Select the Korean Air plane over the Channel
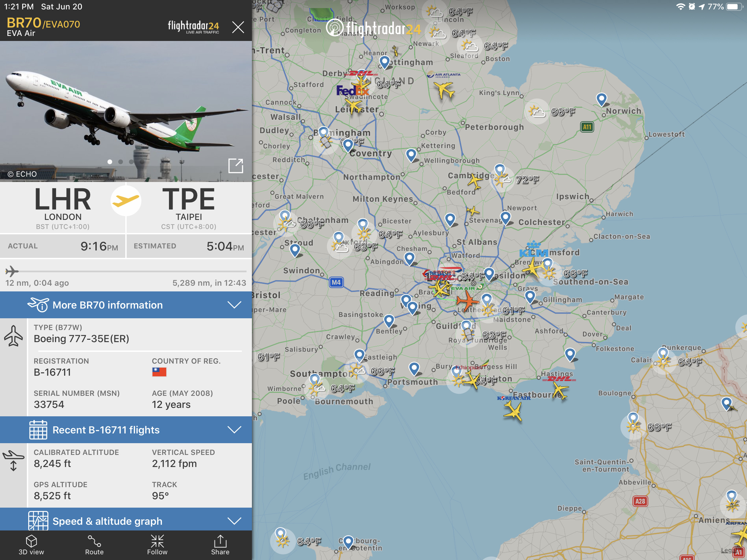This screenshot has width=747, height=560. coord(513,412)
